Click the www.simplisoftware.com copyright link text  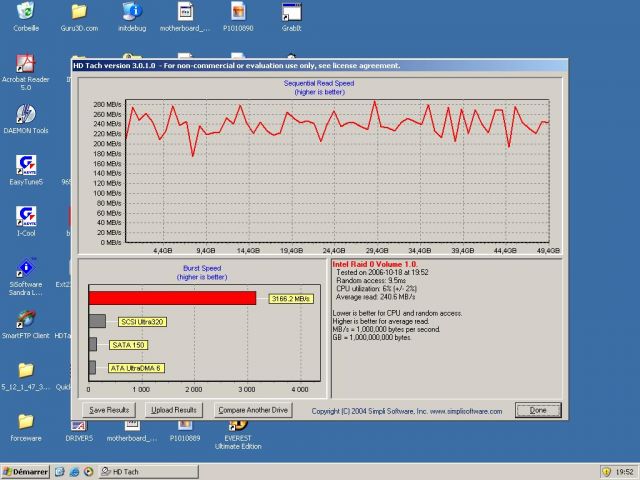466,411
